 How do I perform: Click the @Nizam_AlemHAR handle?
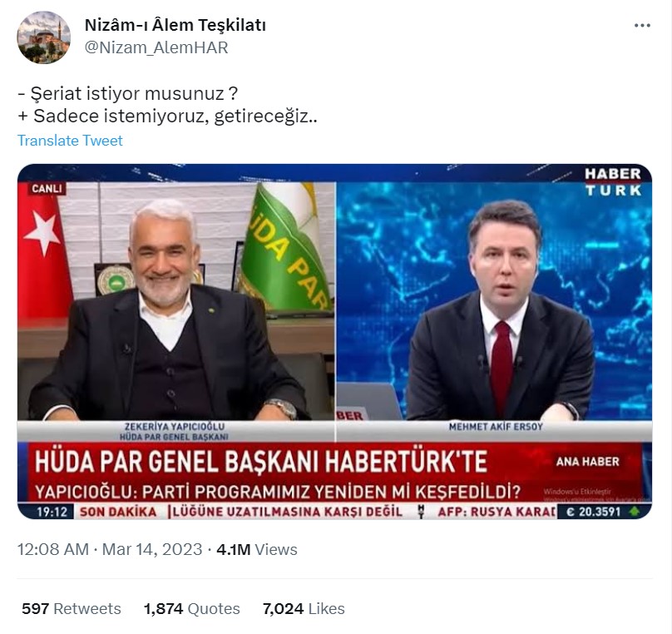pos(156,47)
